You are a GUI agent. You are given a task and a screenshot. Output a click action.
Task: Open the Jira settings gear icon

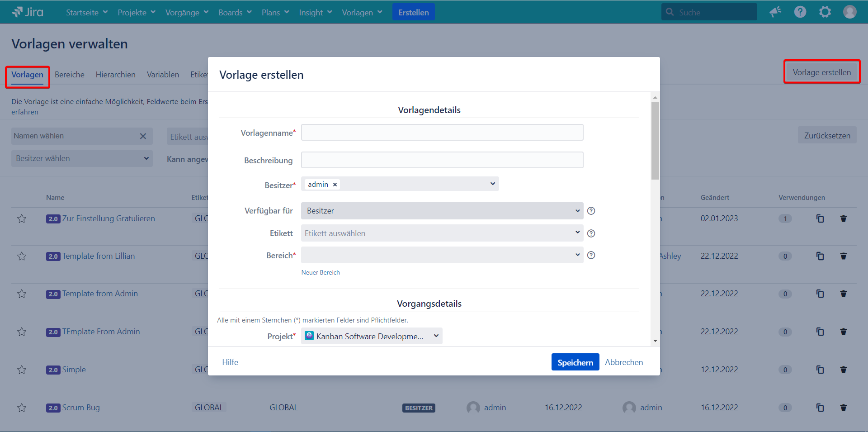825,12
